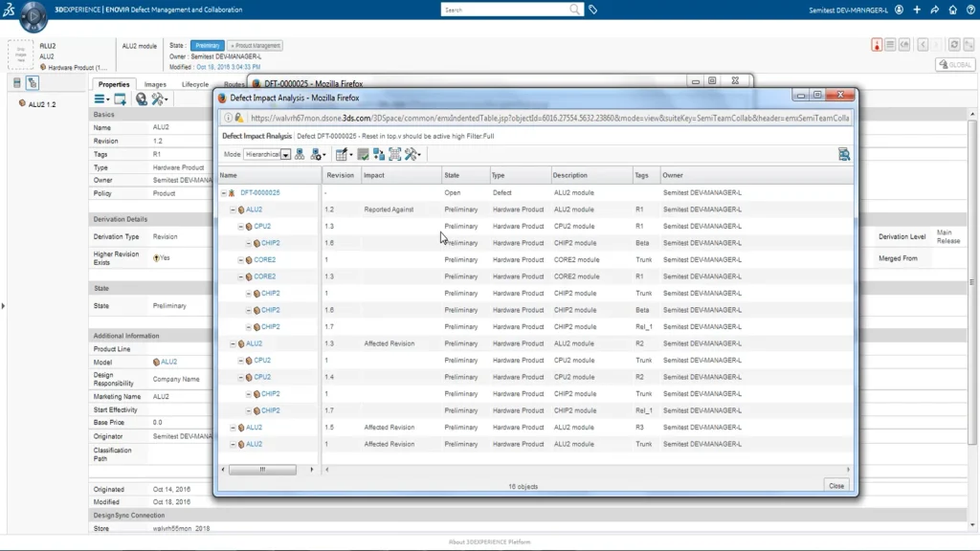
Task: Open the DFT-0000025 defect link
Action: [259, 193]
